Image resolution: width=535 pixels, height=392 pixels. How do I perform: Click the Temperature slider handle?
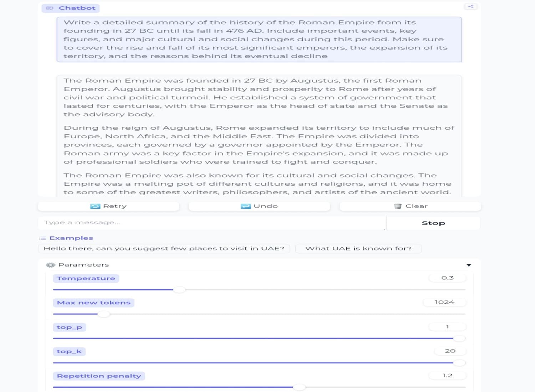click(179, 290)
